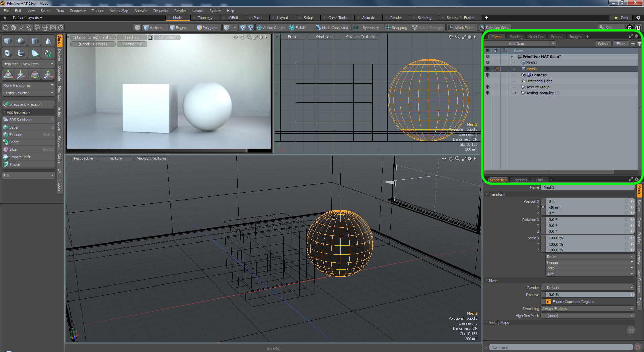This screenshot has width=644, height=352.
Task: Select the Torus primitive tool
Action: pos(8,53)
